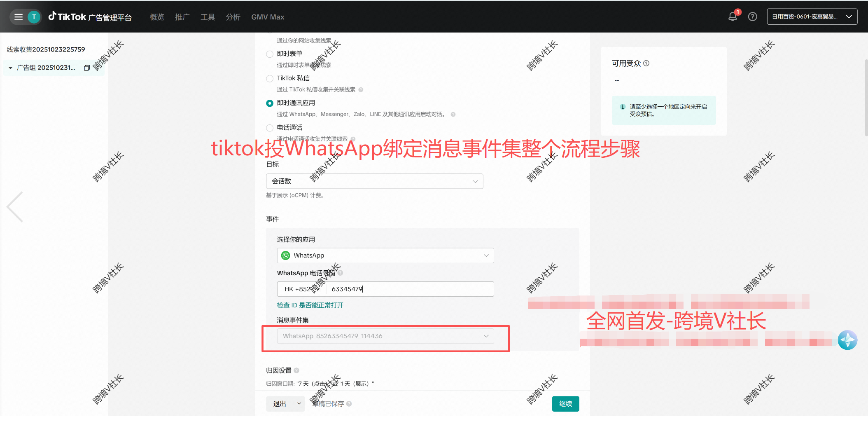Show tooltip for TikTok 私信 option
868x445 pixels.
[x=361, y=90]
